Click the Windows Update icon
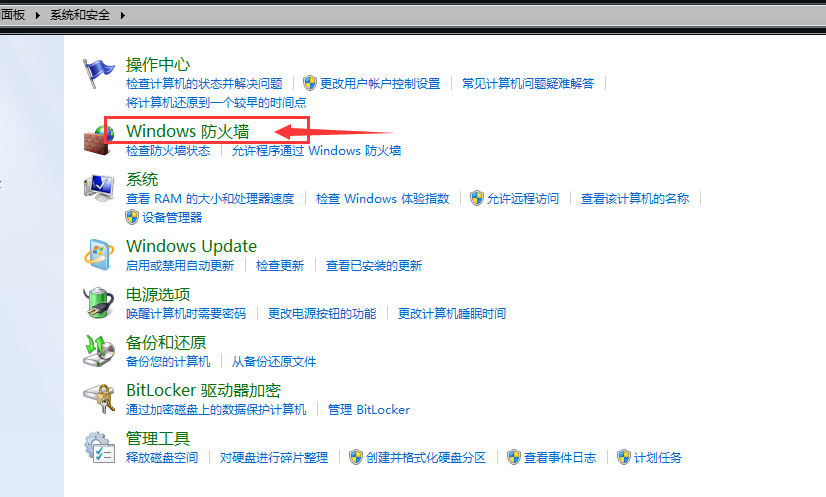Image resolution: width=826 pixels, height=497 pixels. (99, 254)
